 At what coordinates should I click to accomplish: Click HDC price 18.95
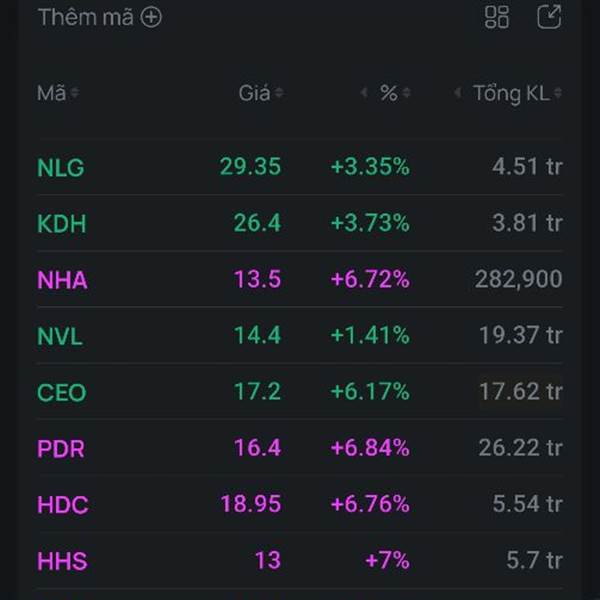tap(250, 504)
